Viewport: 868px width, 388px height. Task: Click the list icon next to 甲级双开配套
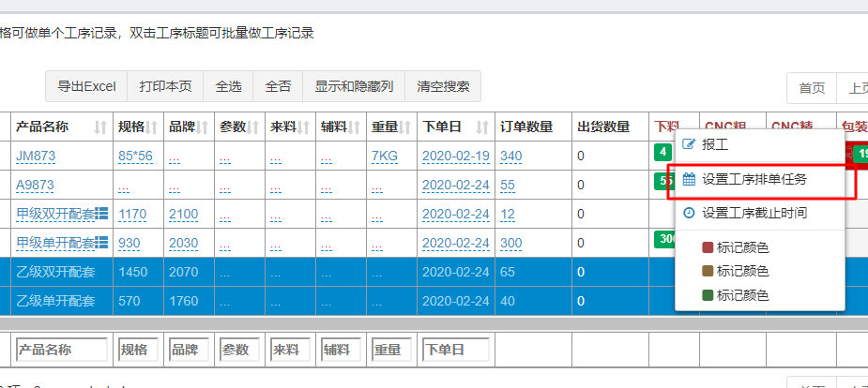point(102,214)
